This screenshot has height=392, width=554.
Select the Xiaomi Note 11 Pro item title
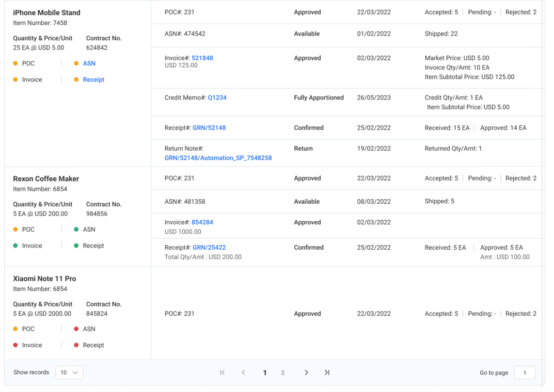[x=44, y=279]
